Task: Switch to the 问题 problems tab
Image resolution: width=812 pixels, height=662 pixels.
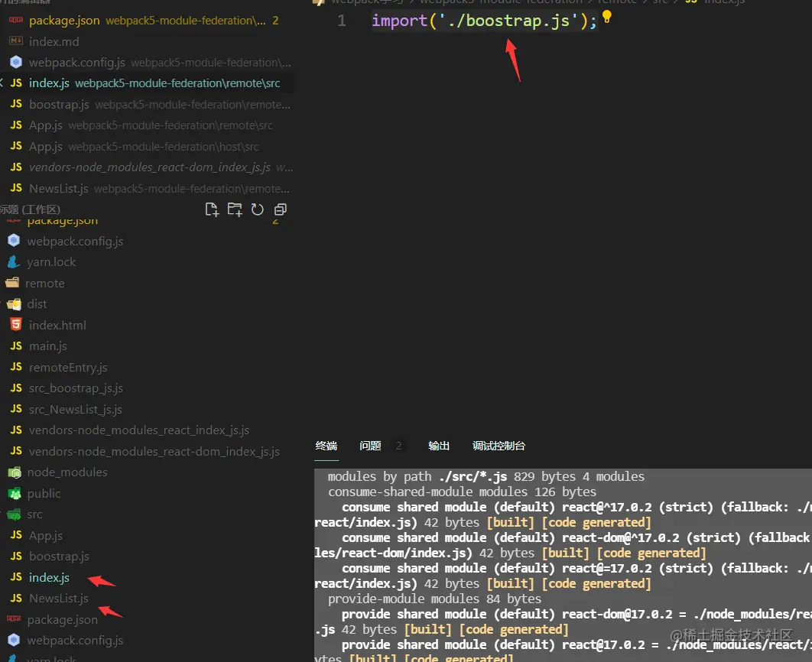Action: point(370,446)
